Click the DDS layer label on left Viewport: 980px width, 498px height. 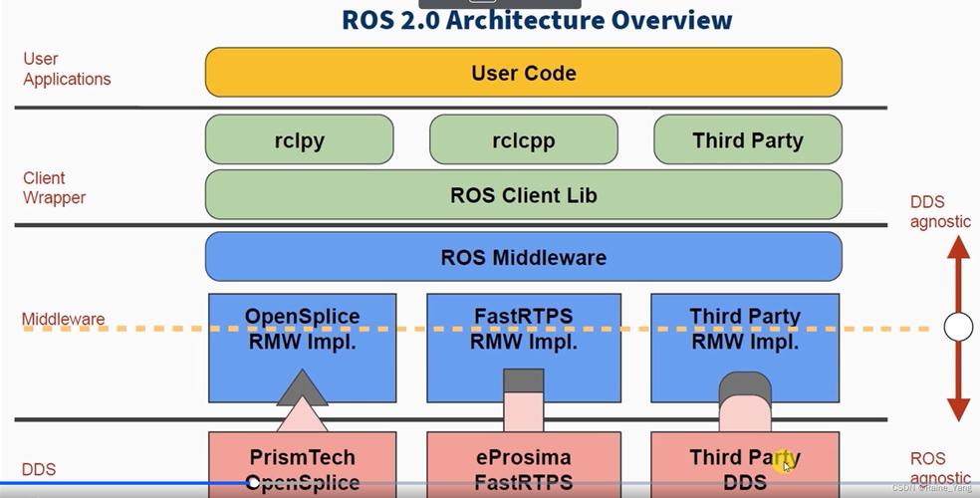(39, 469)
